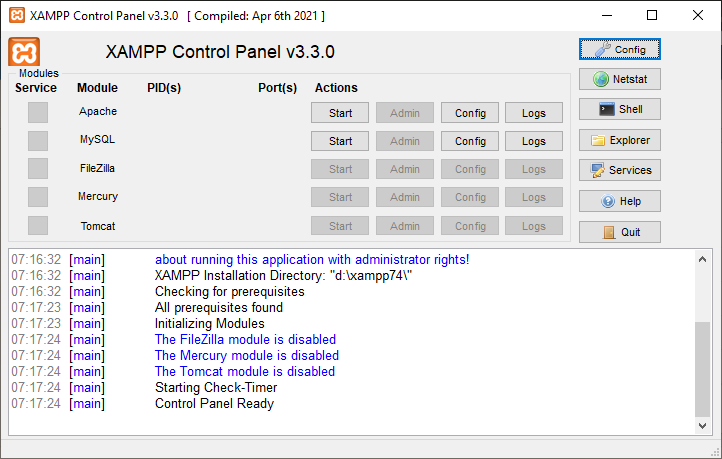
Task: Click the 'Port(s)' column header
Action: tap(277, 88)
